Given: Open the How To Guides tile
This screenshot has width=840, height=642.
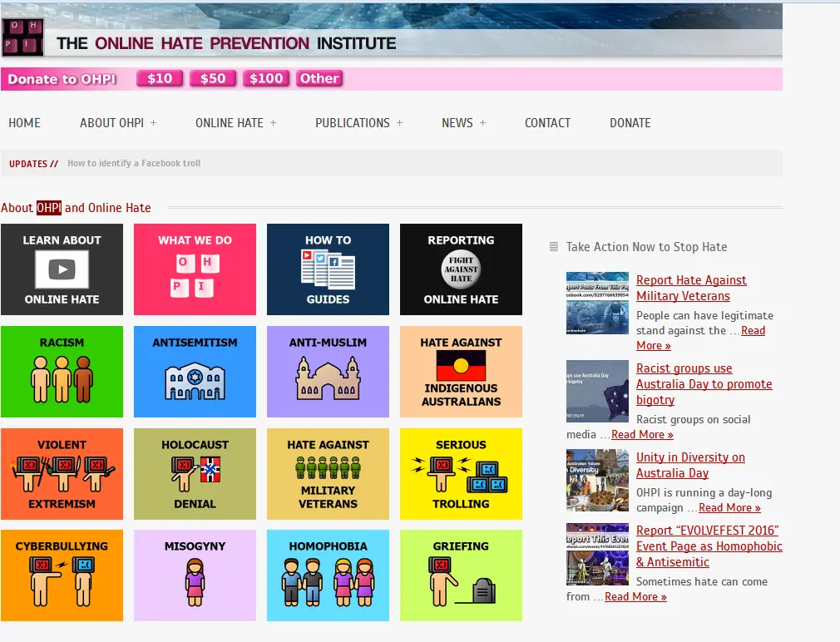Looking at the screenshot, I should click(328, 269).
